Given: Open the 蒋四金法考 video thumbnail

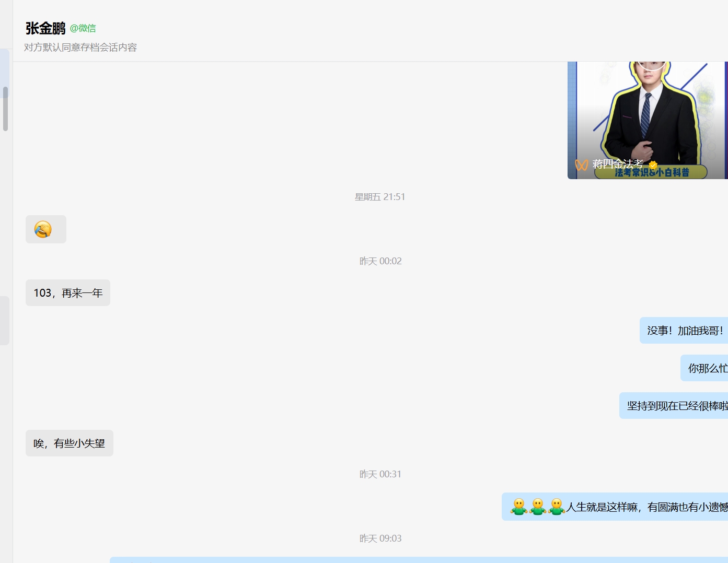Looking at the screenshot, I should tap(648, 120).
